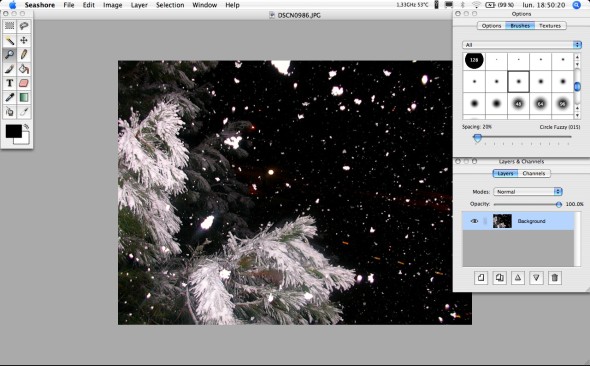Click the Background layer thumbnail

tap(502, 221)
